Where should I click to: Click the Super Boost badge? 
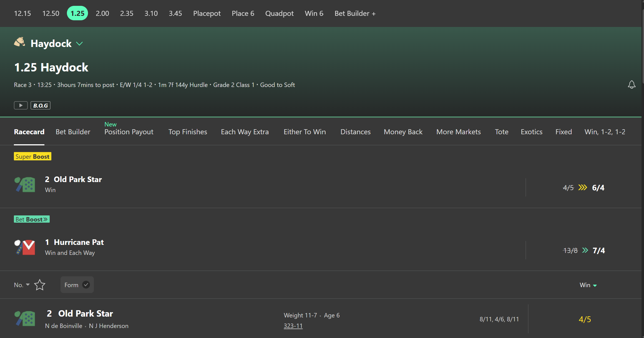32,156
